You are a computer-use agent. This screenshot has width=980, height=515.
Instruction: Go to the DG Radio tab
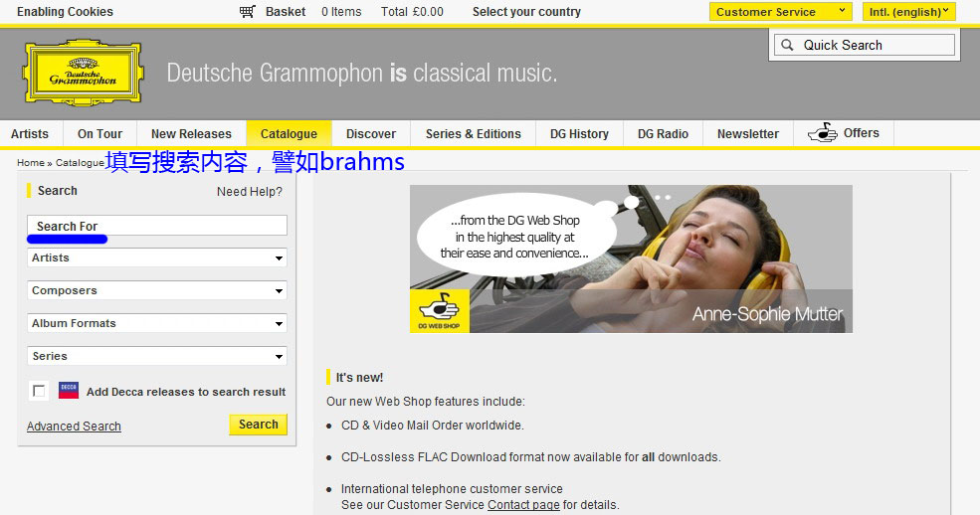pyautogui.click(x=664, y=133)
